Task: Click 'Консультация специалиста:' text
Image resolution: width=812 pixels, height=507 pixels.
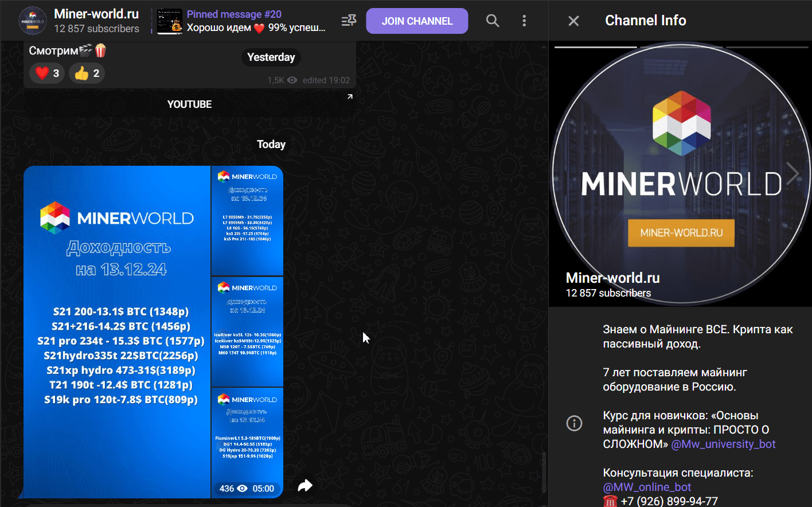Action: (678, 473)
